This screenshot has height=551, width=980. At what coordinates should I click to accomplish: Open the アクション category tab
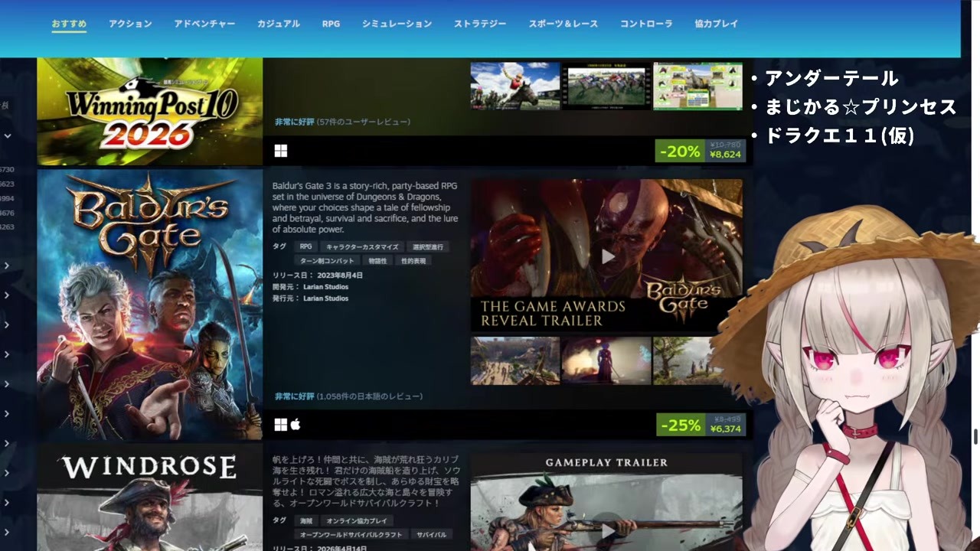point(130,24)
